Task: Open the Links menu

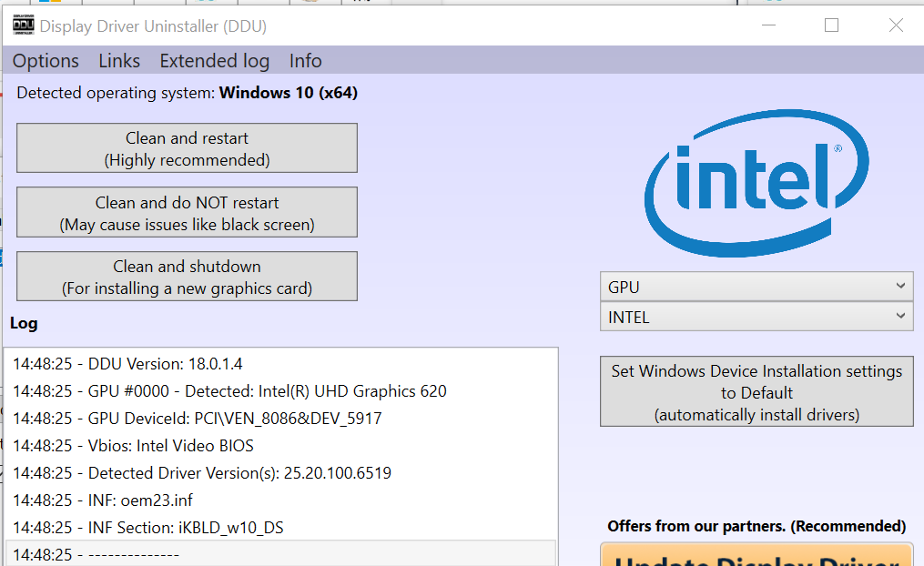Action: [119, 61]
